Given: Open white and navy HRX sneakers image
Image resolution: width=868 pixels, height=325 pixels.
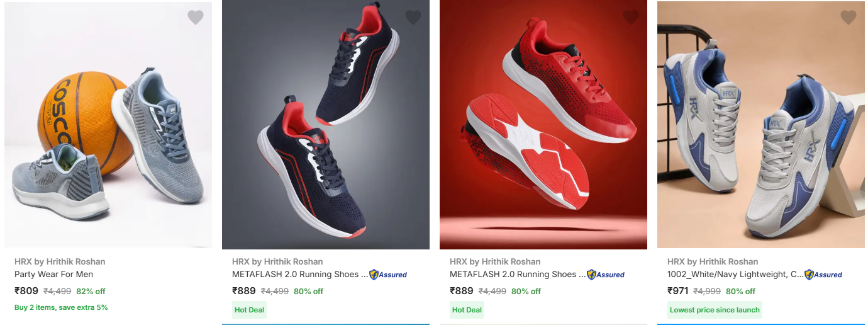Looking at the screenshot, I should pos(761,125).
